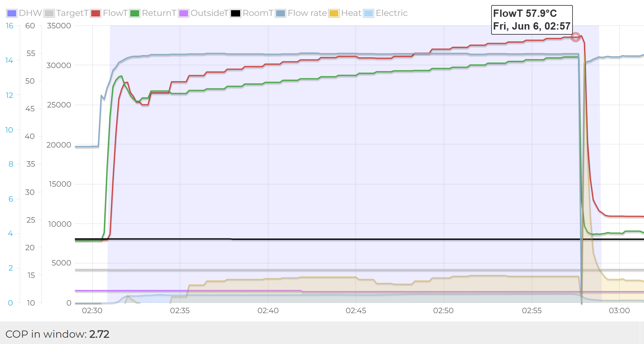Click the 03:00 time axis label

619,311
